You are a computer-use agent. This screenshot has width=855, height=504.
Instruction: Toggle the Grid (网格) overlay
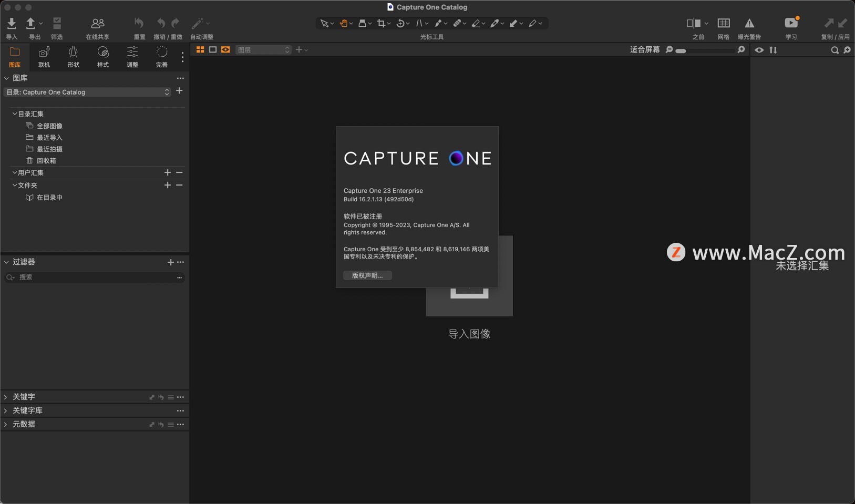pyautogui.click(x=724, y=23)
